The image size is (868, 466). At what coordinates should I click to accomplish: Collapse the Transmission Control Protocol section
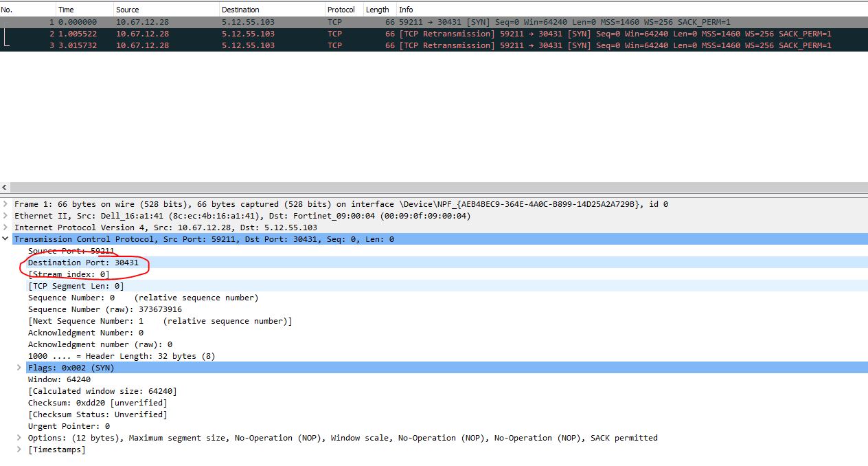click(6, 239)
